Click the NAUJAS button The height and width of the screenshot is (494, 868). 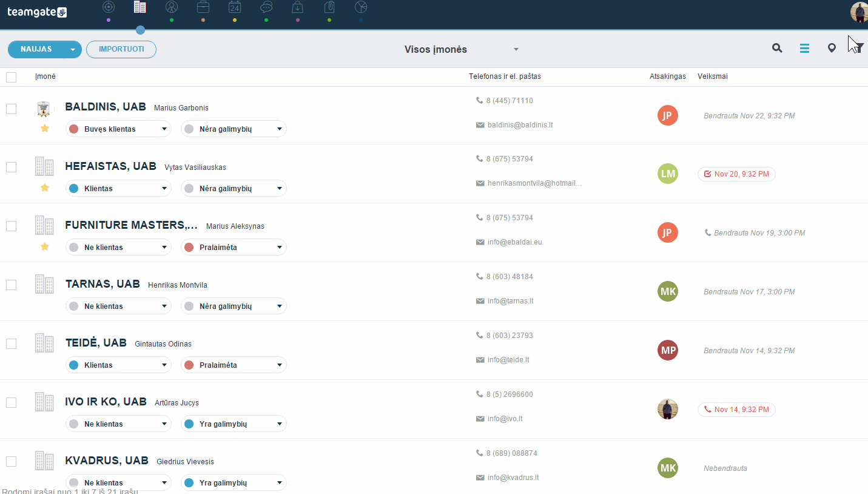[x=36, y=49]
